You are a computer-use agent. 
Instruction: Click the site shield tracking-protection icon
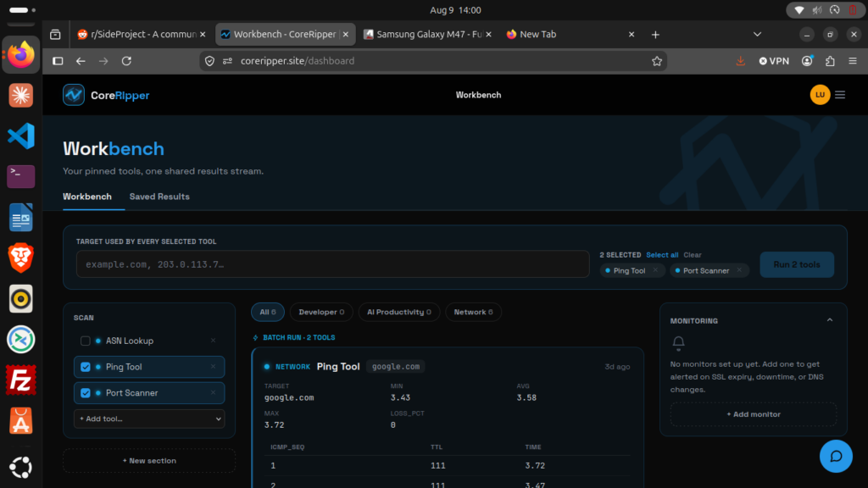coord(209,61)
